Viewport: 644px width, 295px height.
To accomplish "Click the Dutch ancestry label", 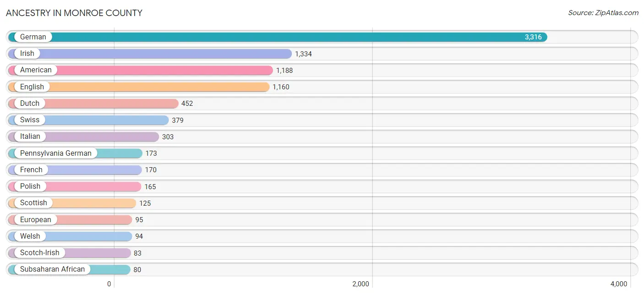I will tap(30, 104).
